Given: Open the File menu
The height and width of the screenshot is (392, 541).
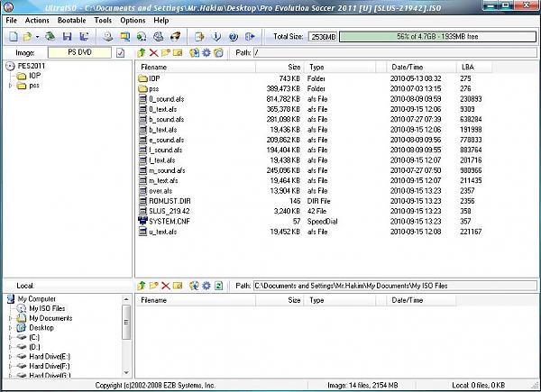Looking at the screenshot, I should pyautogui.click(x=11, y=21).
